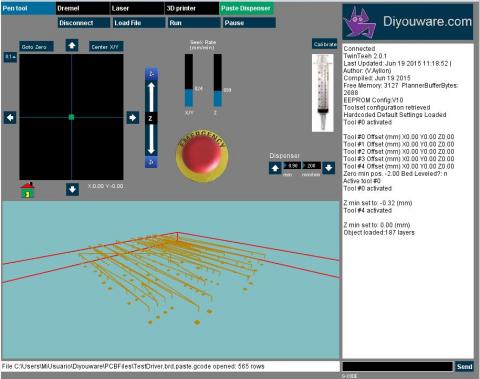Move Y down with the bottom arrow button
Screen dimensions: 480x379
pyautogui.click(x=72, y=189)
